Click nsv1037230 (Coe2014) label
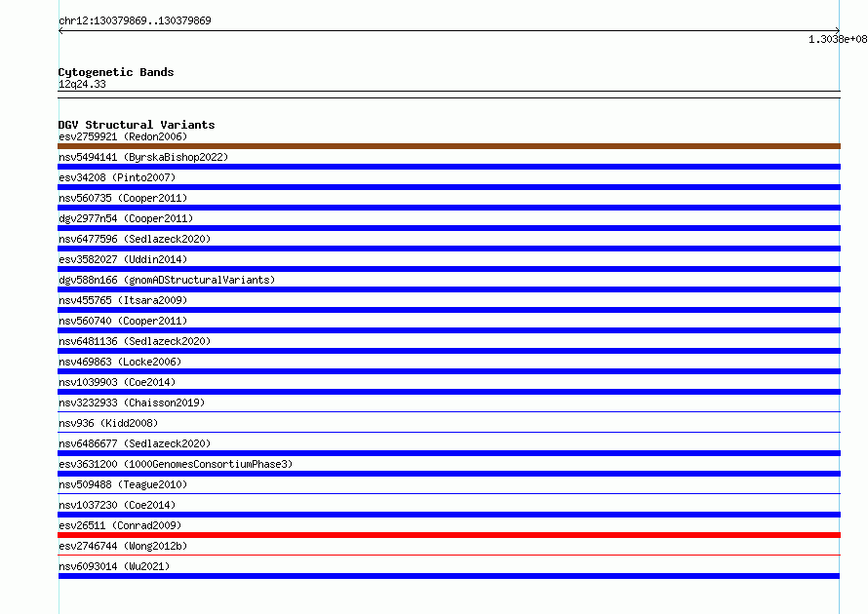Image resolution: width=868 pixels, height=614 pixels. 117,505
